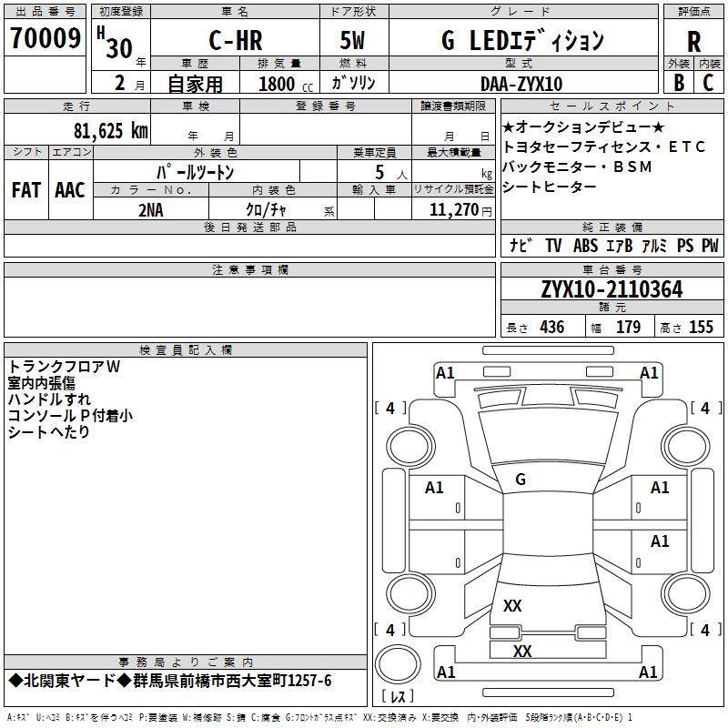728x728 pixels.
Task: Click the PW equipment item
Action: pos(710,245)
